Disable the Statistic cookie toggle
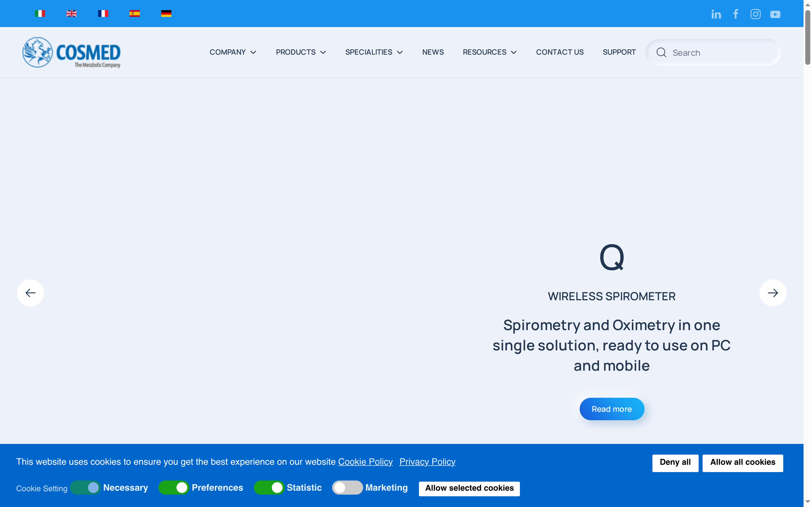Screen dimensions: 812x507 coord(270,488)
